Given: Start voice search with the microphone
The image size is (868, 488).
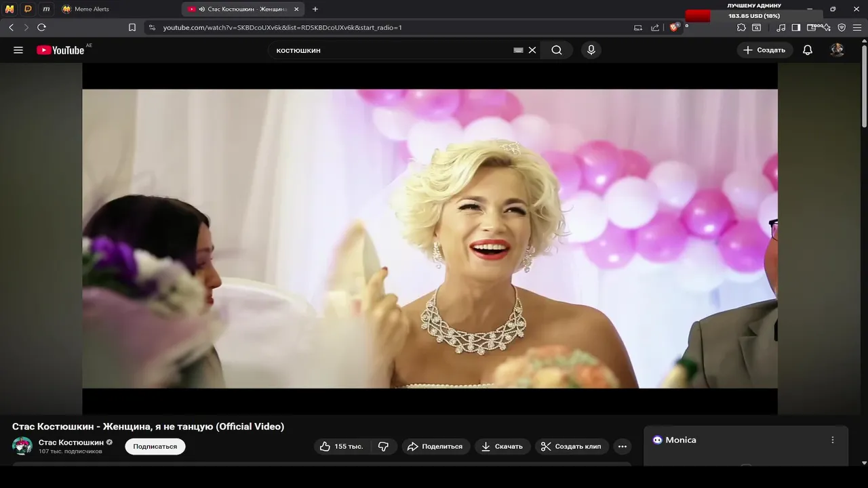Looking at the screenshot, I should [591, 50].
